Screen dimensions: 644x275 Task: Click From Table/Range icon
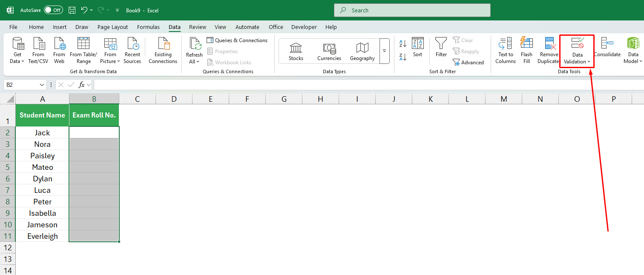[x=83, y=44]
